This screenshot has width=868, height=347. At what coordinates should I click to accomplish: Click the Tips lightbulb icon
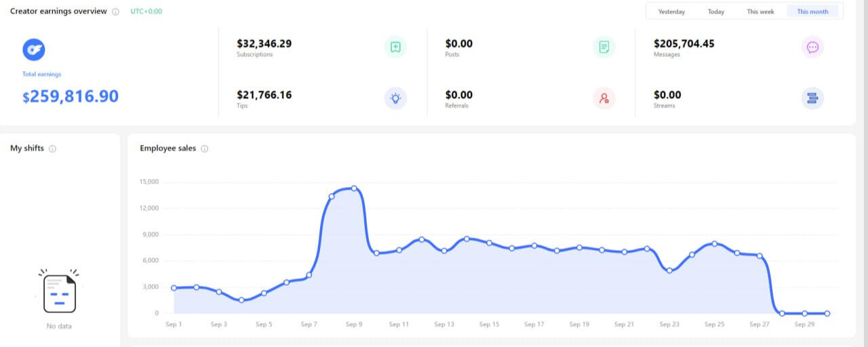tap(395, 98)
